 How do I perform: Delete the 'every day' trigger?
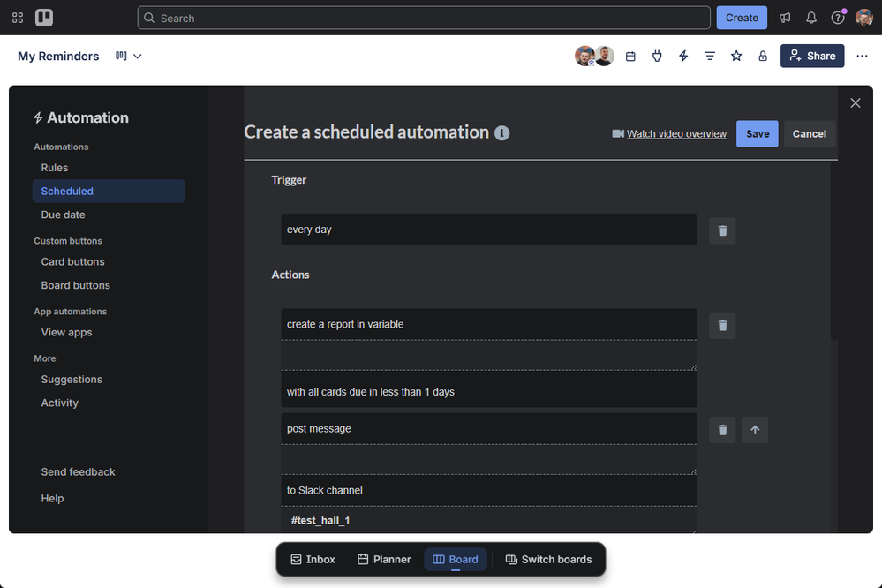pos(722,230)
